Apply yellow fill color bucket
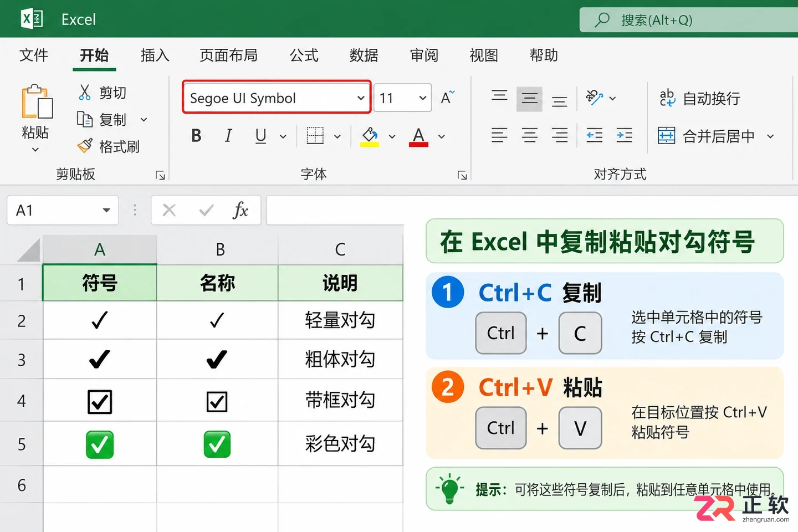798x532 pixels. click(370, 136)
